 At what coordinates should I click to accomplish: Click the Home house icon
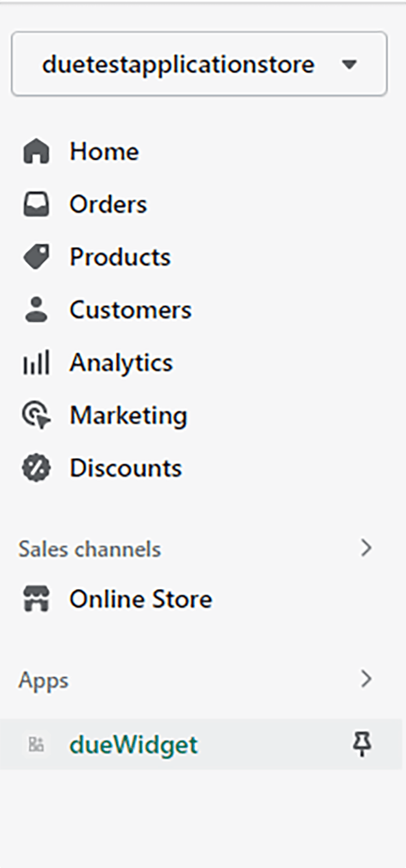coord(36,152)
